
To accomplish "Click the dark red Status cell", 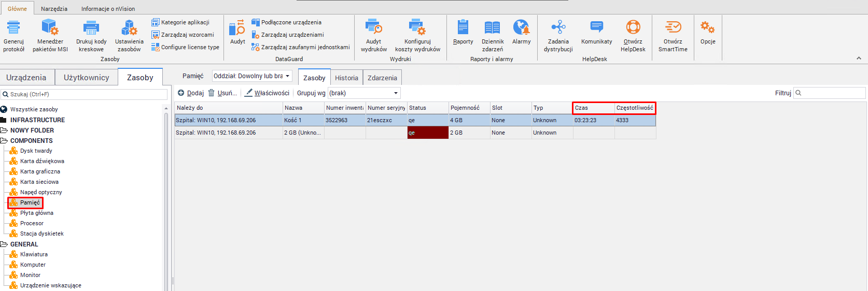I will pos(428,133).
